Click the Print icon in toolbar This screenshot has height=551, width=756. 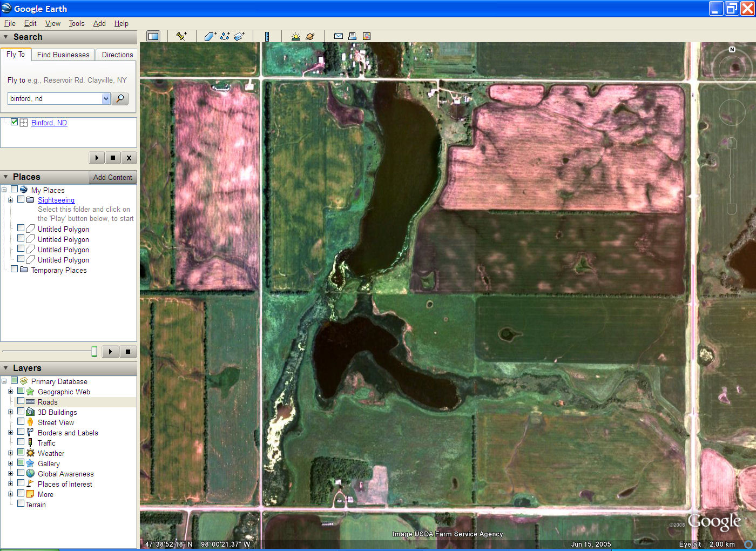[352, 36]
